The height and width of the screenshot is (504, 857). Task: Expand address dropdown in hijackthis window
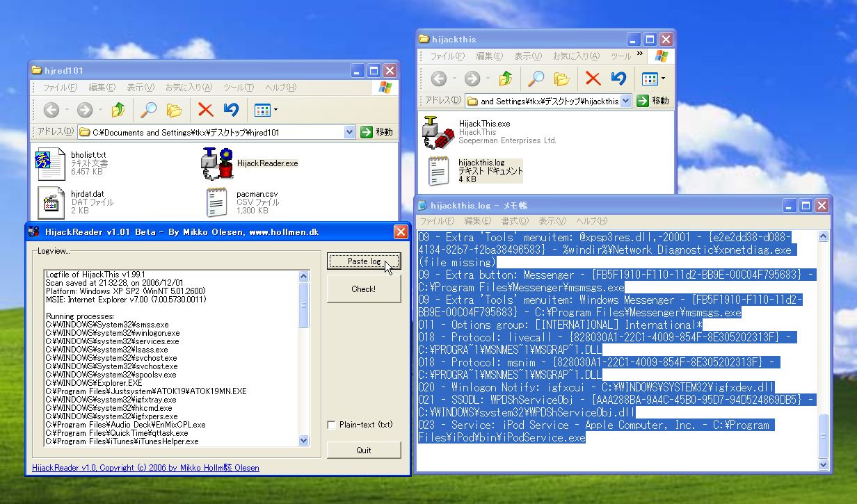tap(625, 101)
